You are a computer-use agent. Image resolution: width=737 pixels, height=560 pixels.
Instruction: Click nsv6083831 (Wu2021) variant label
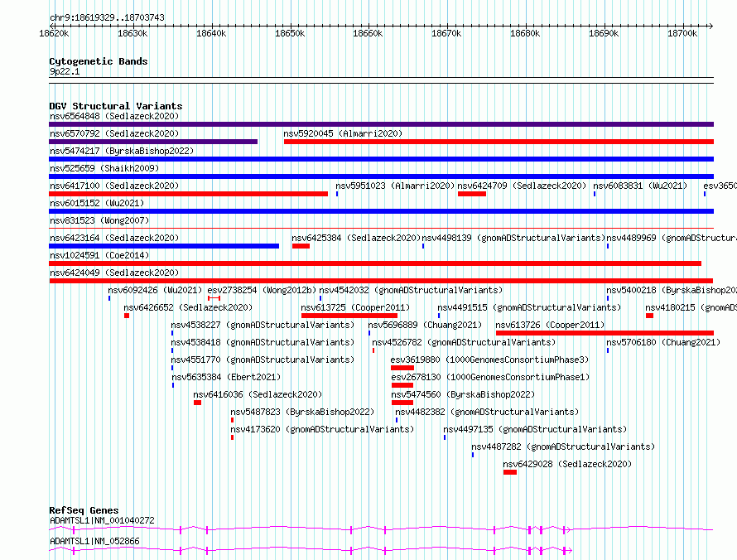tap(640, 186)
